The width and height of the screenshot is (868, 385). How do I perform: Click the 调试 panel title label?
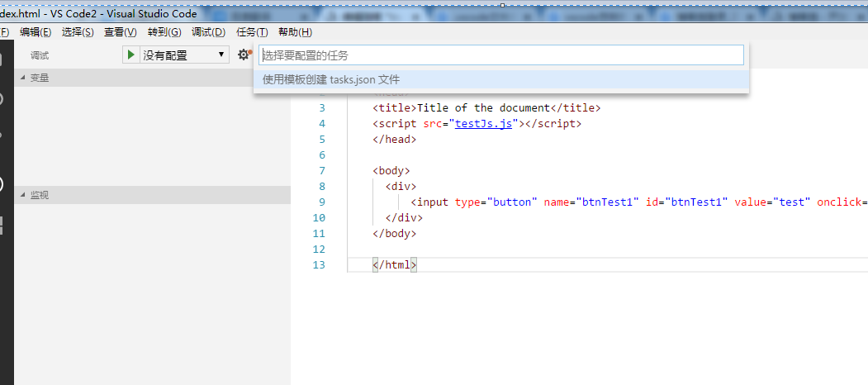(x=40, y=55)
